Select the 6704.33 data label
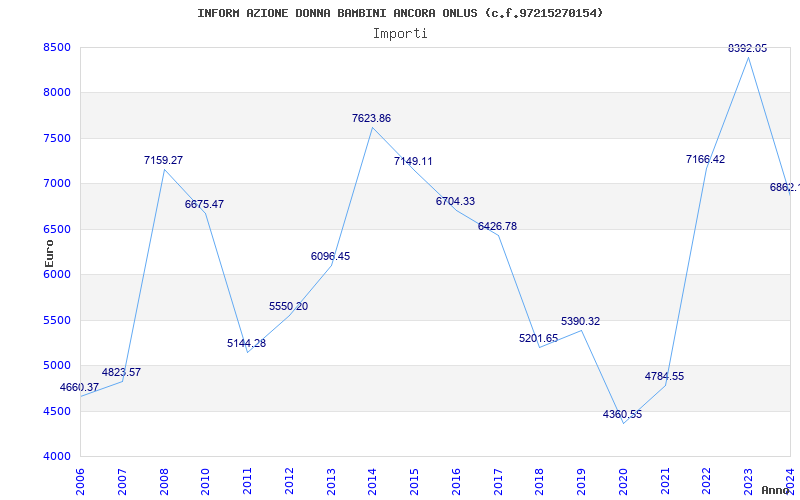This screenshot has height=500, width=800. click(x=455, y=202)
